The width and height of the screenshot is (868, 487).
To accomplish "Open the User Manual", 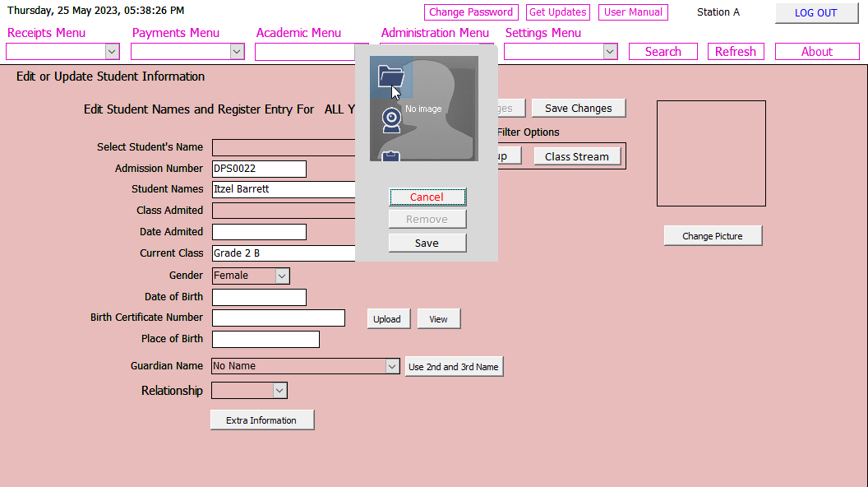I will click(633, 12).
